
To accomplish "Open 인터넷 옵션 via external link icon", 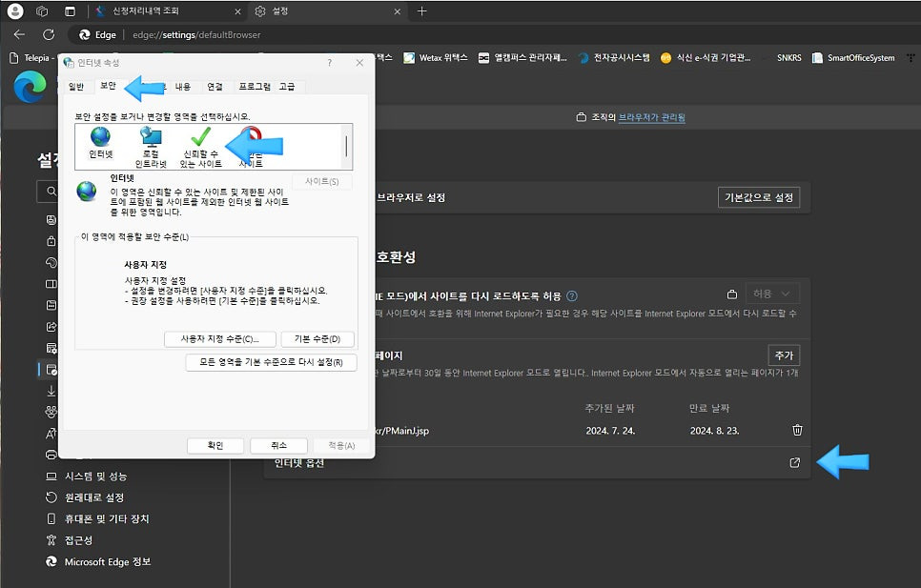I will click(795, 462).
